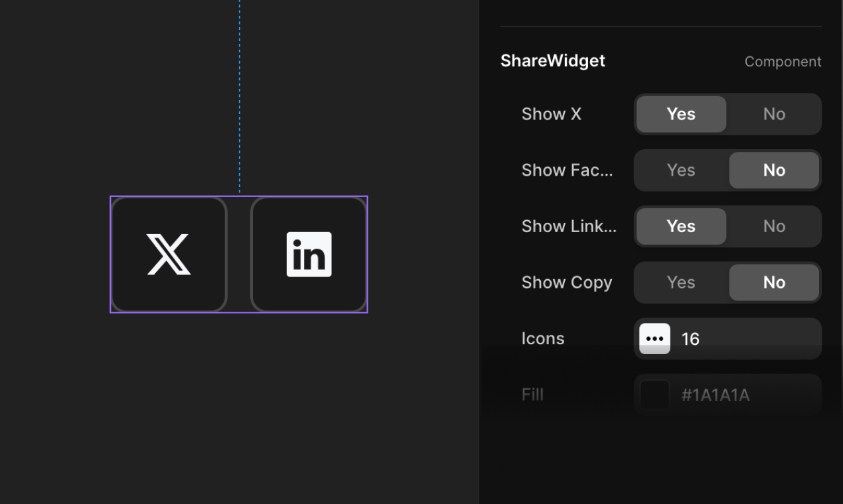Set Show LinkedIn to Yes

coord(681,226)
